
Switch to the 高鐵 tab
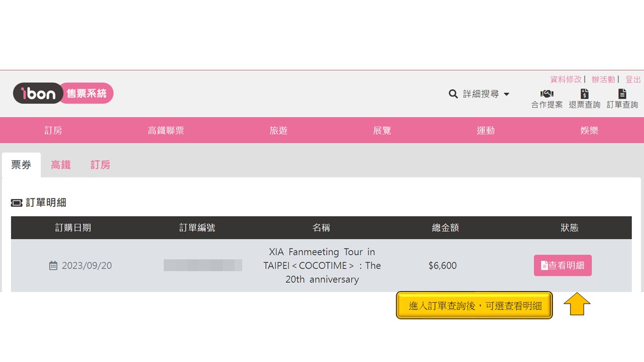[x=61, y=165]
